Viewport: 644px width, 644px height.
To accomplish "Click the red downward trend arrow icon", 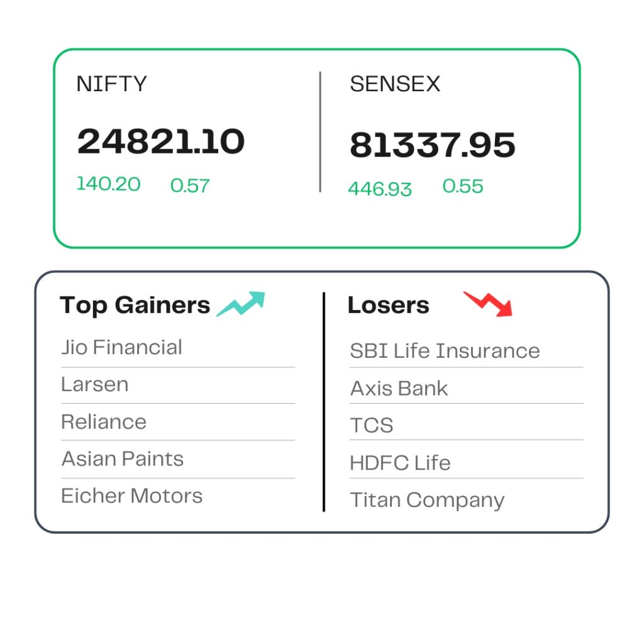I will pyautogui.click(x=488, y=304).
